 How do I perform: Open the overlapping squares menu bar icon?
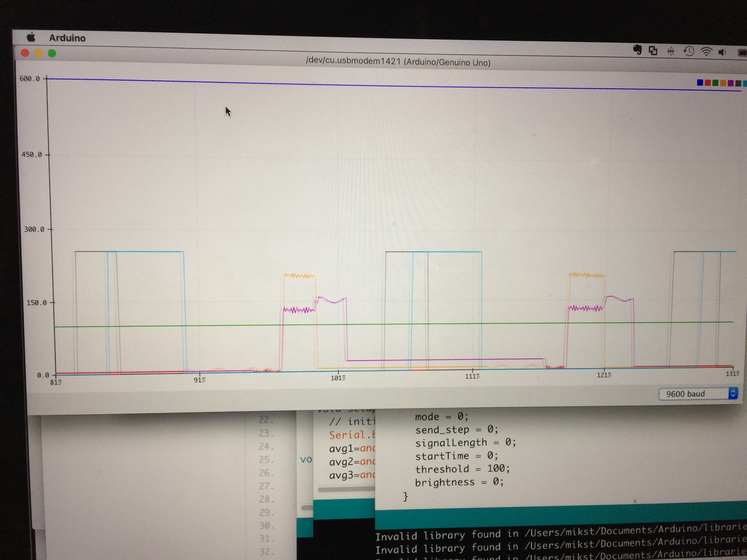click(x=653, y=51)
